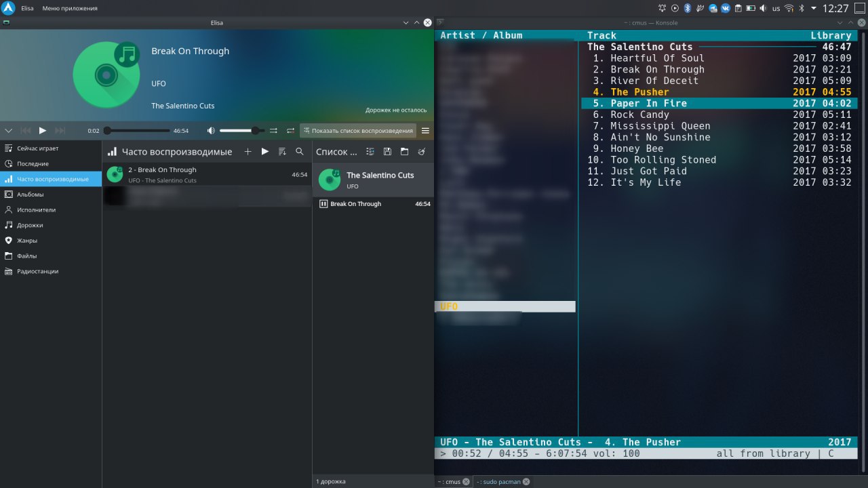Add all tracks to playlist with plus icon
The width and height of the screenshot is (868, 488).
[248, 152]
